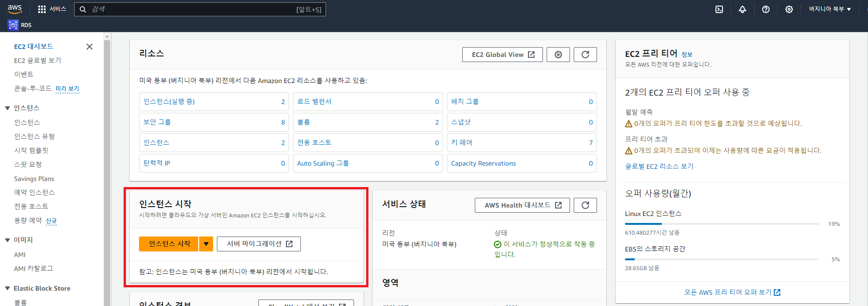868x306 pixels.
Task: Click the EC2 Global View button
Action: tap(502, 55)
